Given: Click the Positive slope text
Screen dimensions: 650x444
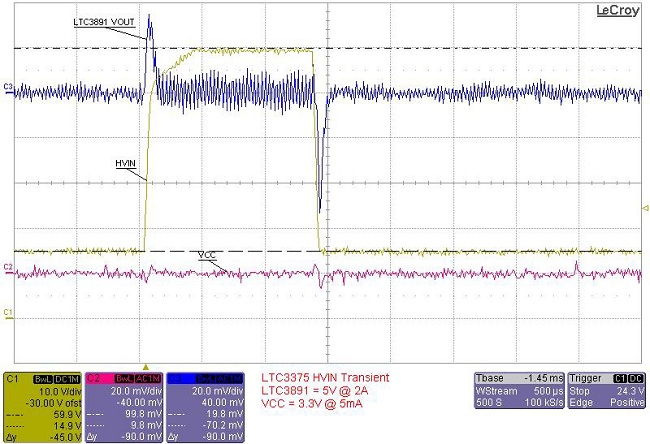Looking at the screenshot, I should point(627,402).
